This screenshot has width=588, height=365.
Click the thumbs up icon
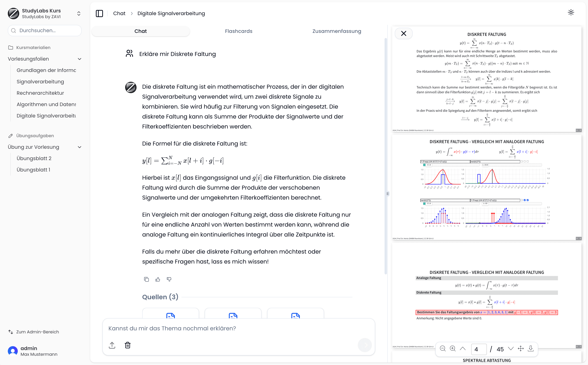(158, 279)
